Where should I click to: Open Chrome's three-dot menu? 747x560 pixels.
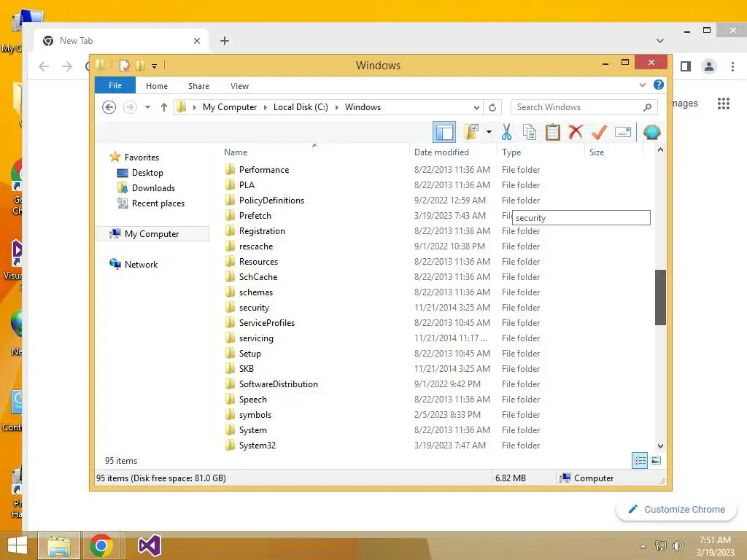click(732, 66)
